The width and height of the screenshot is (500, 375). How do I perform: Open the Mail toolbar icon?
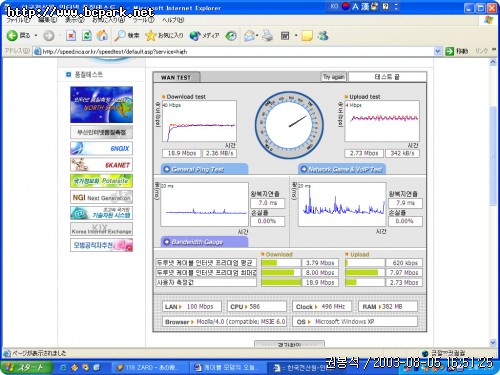pos(250,35)
